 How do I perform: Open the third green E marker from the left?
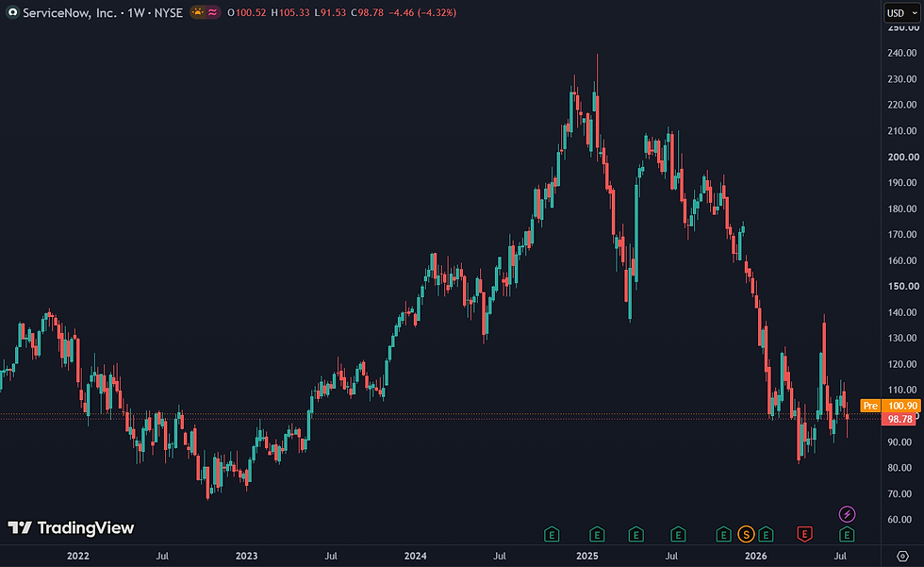pyautogui.click(x=635, y=535)
